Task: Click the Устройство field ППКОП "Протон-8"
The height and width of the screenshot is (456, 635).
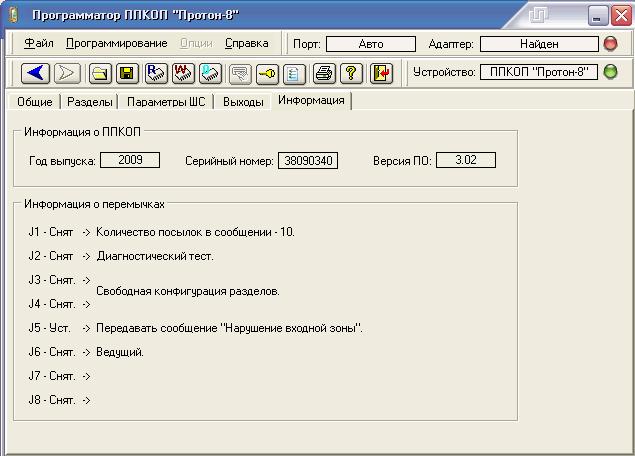Action: pyautogui.click(x=539, y=72)
